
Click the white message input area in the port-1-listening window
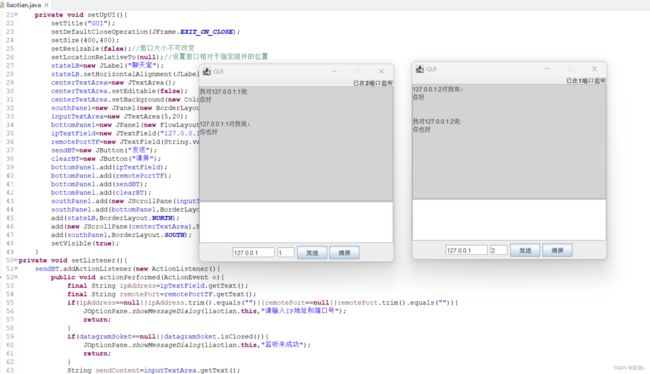509,219
